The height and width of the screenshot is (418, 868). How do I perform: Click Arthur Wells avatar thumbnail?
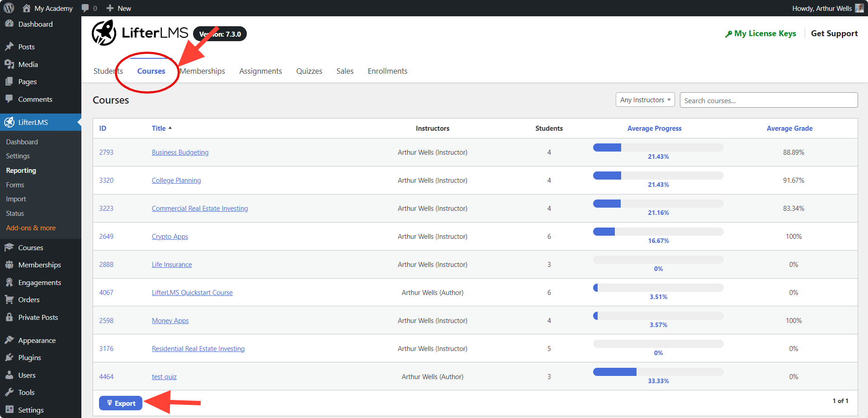(859, 8)
